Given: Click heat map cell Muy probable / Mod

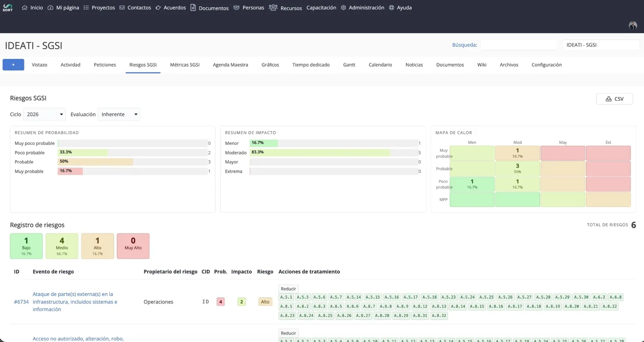Looking at the screenshot, I should [x=517, y=153].
